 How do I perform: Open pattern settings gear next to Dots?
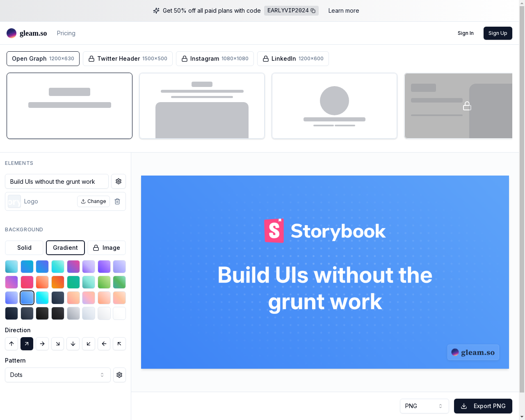pyautogui.click(x=119, y=375)
